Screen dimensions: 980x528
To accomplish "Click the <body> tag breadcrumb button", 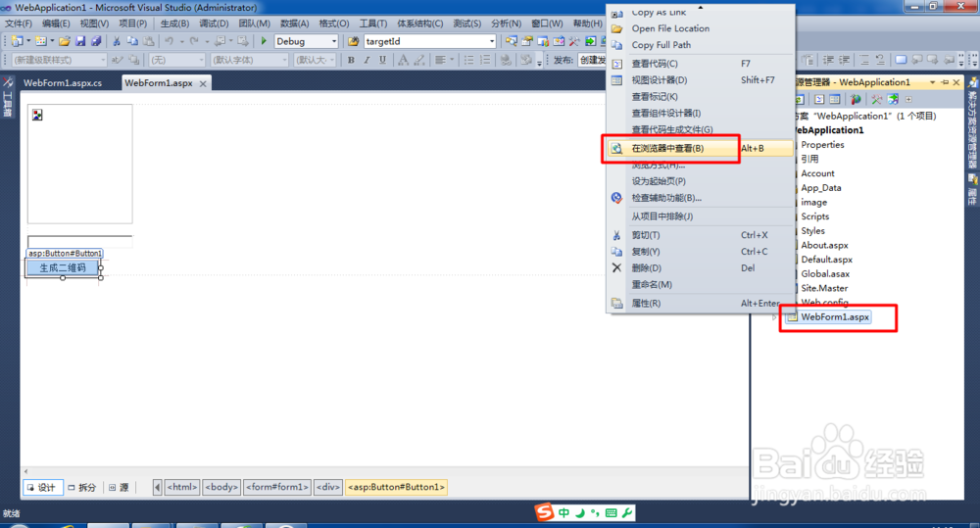I will pyautogui.click(x=221, y=487).
